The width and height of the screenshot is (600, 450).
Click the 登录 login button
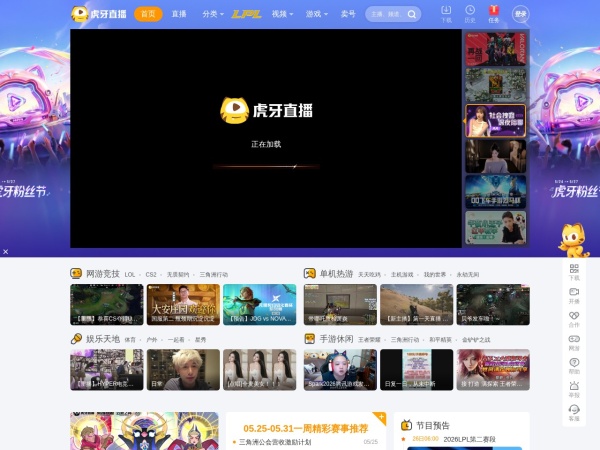(521, 14)
